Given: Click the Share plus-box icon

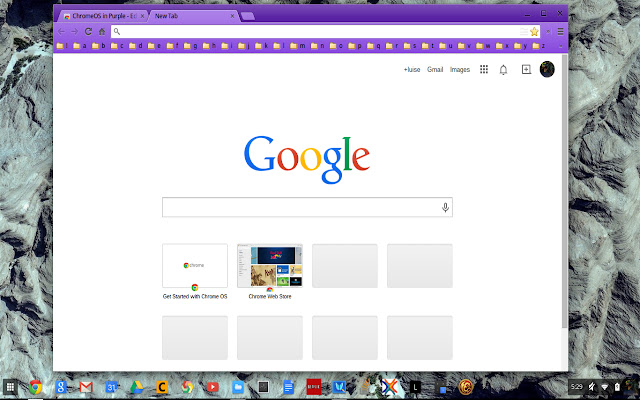Looking at the screenshot, I should (526, 69).
